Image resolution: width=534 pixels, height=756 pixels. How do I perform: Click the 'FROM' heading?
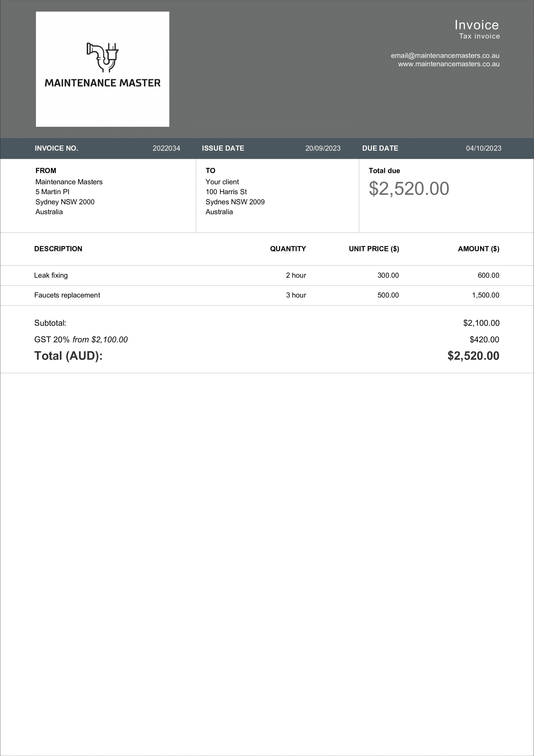pyautogui.click(x=46, y=171)
